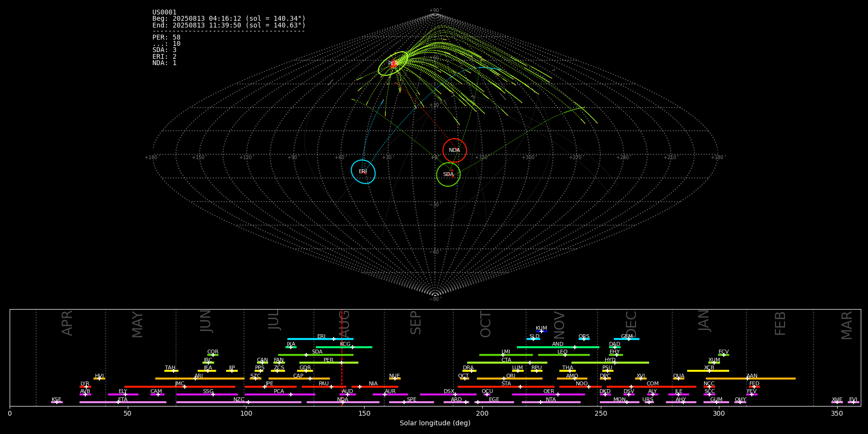The image size is (868, 434).
Task: Click the '−90°' latitude label below sky map
Action: pyautogui.click(x=435, y=299)
